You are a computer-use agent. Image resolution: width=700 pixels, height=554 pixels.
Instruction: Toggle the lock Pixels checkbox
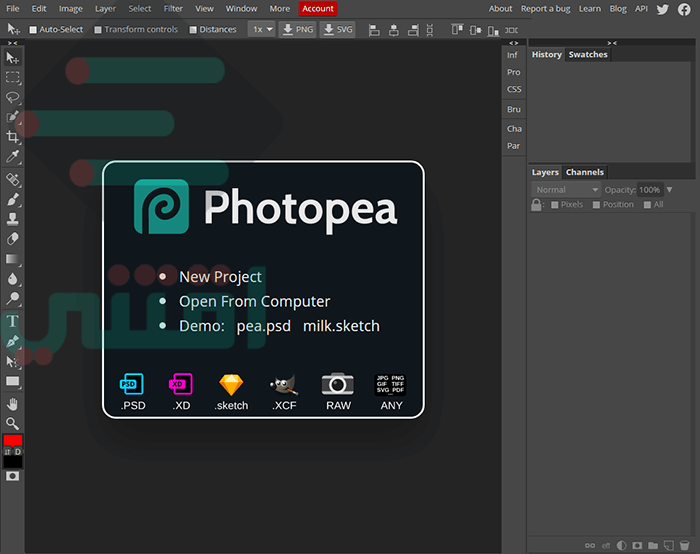tap(554, 205)
